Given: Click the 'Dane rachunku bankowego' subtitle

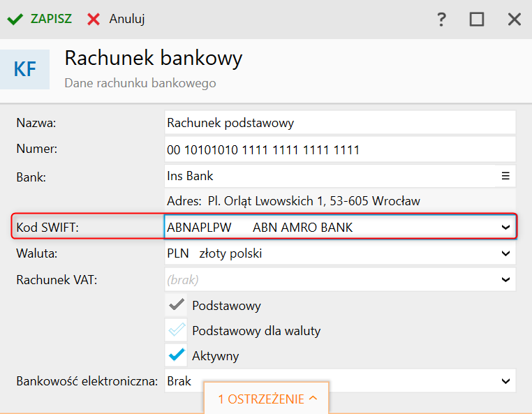Looking at the screenshot, I should (x=140, y=83).
